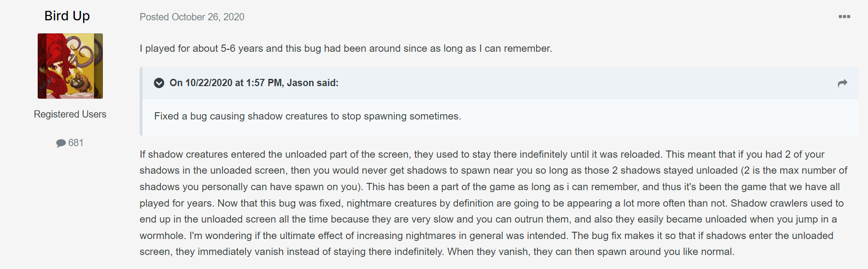Click the comment bubble icon beside 681
868x269 pixels.
coord(61,143)
